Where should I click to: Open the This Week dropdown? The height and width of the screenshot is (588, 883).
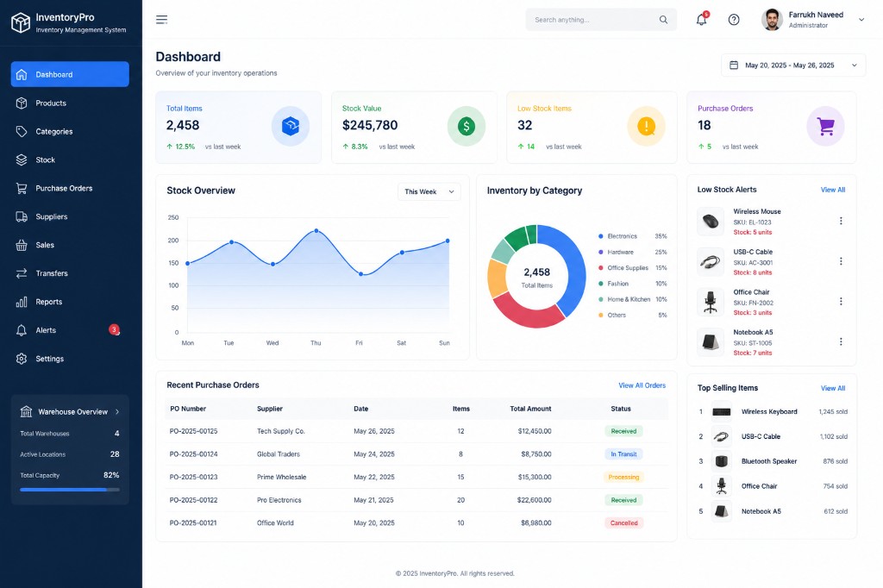429,191
